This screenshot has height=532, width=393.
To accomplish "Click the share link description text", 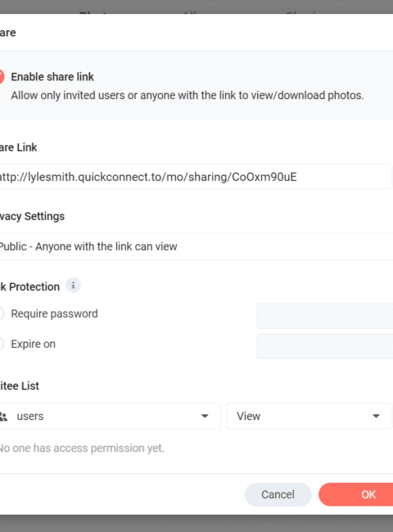I will (187, 95).
